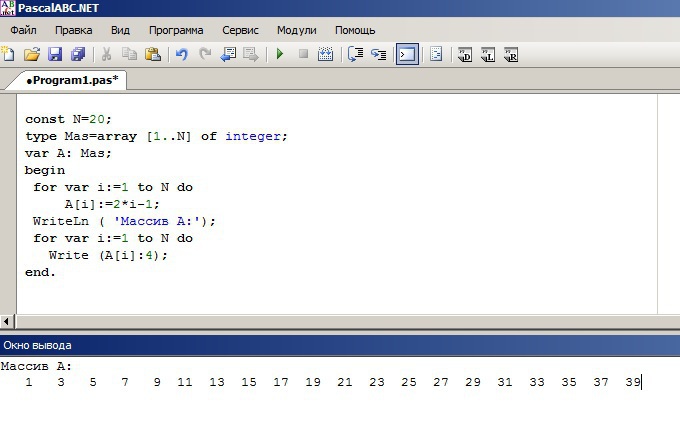Click the output value 29
Viewport: 680px width, 422px height.
tap(473, 383)
